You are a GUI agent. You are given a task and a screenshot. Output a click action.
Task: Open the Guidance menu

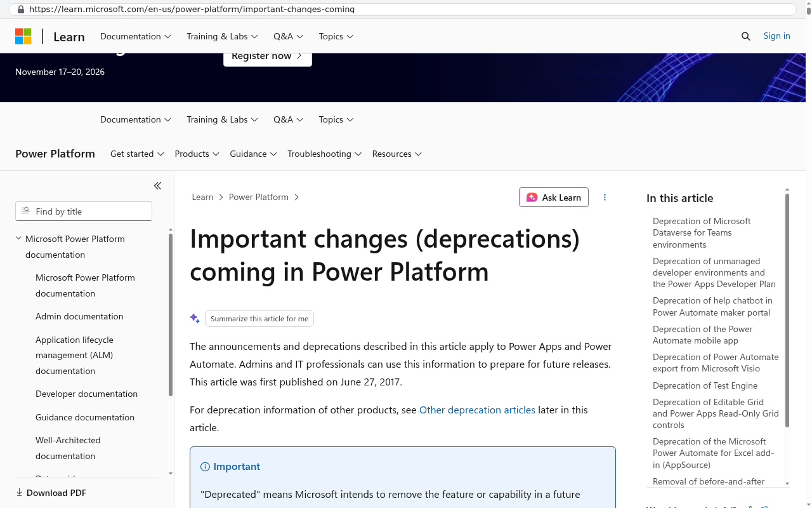tap(253, 154)
